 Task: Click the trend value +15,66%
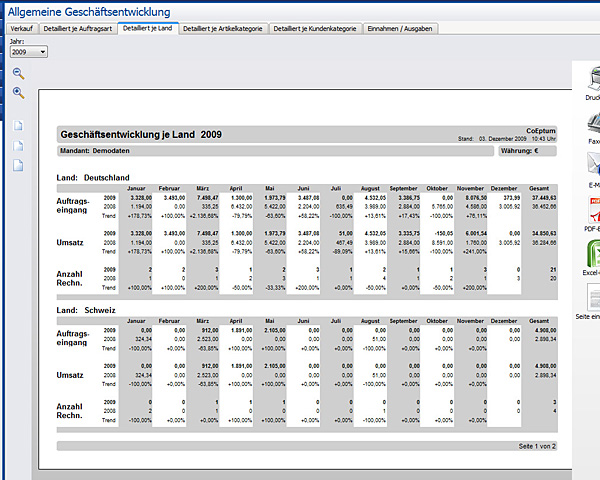(409, 251)
